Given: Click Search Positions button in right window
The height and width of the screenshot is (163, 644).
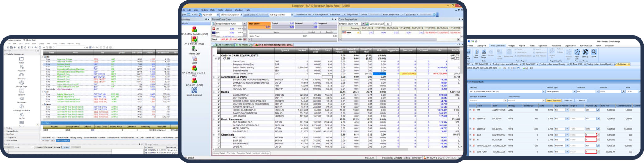Looking at the screenshot, I should click(553, 100).
